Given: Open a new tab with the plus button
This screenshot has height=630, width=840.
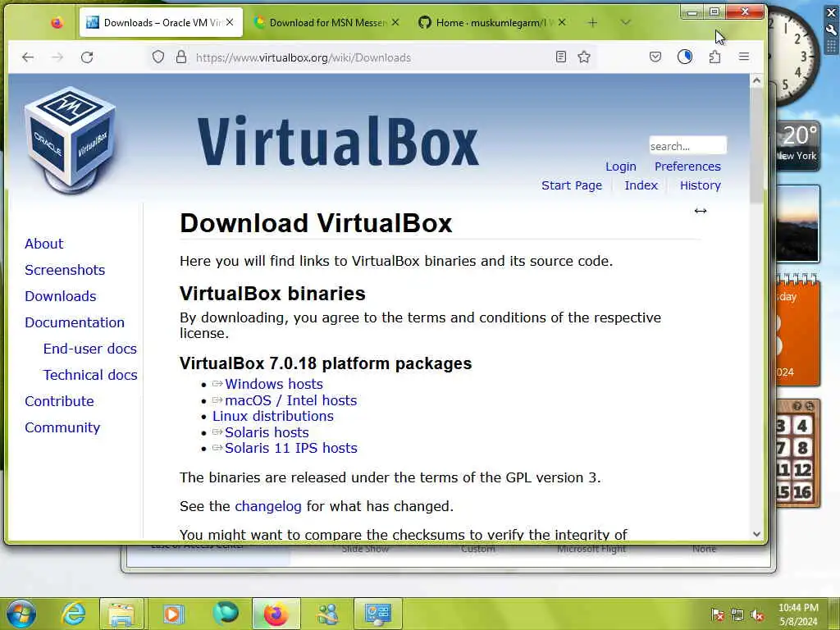Looking at the screenshot, I should [x=592, y=22].
